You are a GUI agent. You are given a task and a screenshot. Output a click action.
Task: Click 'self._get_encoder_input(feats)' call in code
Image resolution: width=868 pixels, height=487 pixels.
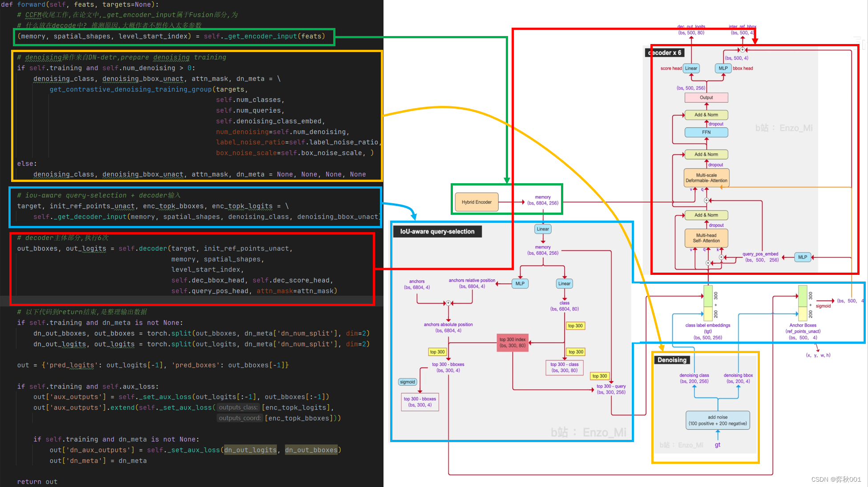pos(264,36)
